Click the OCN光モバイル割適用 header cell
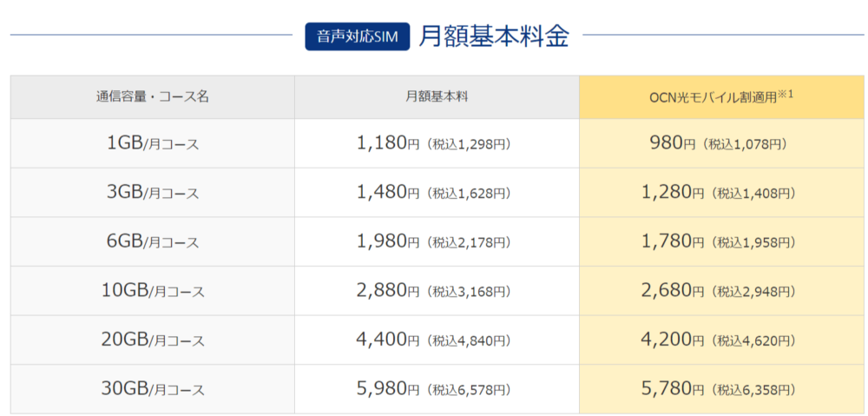Viewport: 868px width, 416px height. (x=722, y=97)
